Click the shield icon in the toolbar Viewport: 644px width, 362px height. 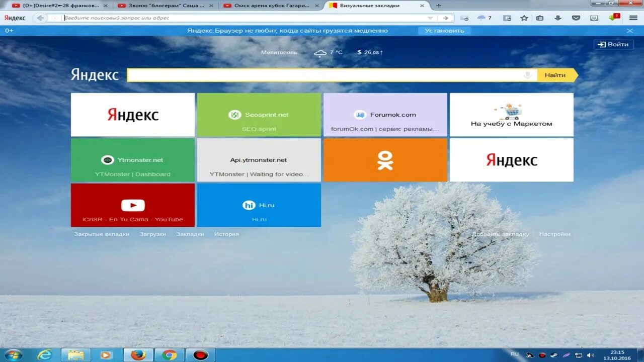point(594,18)
